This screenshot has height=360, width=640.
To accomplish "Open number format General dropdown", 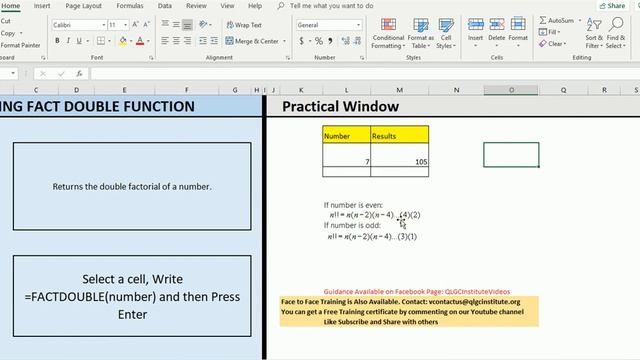I will pyautogui.click(x=358, y=25).
